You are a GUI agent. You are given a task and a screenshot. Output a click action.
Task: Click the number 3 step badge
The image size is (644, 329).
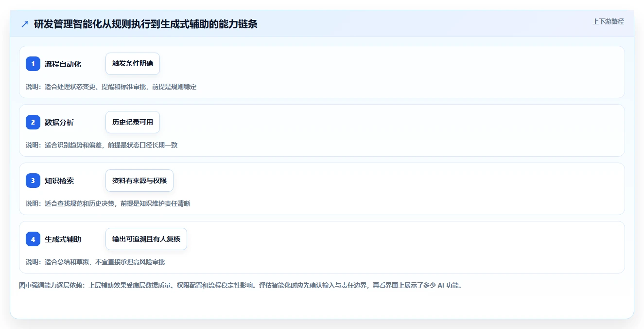pyautogui.click(x=33, y=181)
